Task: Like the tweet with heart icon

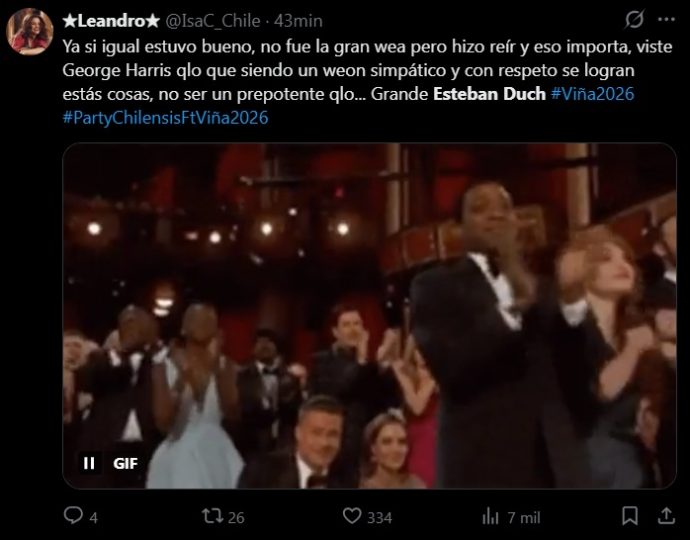Action: (x=352, y=515)
